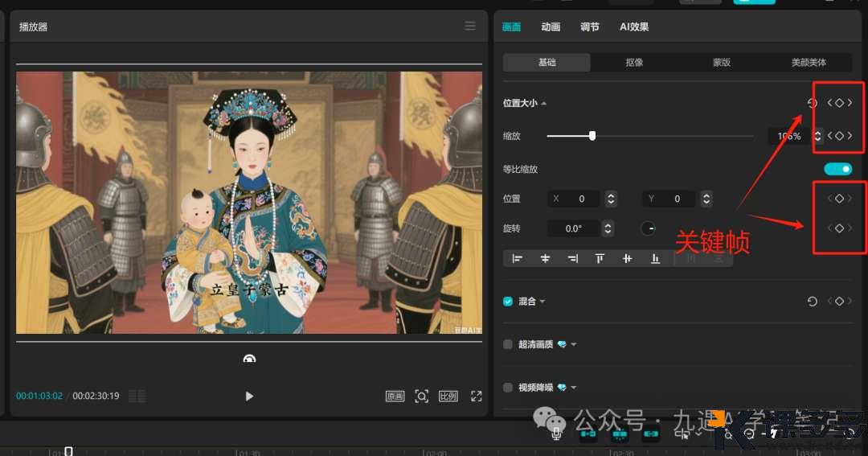Reset the 混合 settings
Image resolution: width=868 pixels, height=456 pixels.
(x=812, y=302)
